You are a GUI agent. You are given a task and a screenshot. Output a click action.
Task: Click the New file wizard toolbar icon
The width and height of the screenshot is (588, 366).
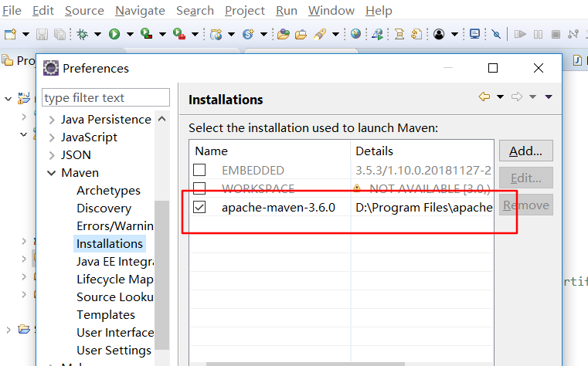(10, 35)
